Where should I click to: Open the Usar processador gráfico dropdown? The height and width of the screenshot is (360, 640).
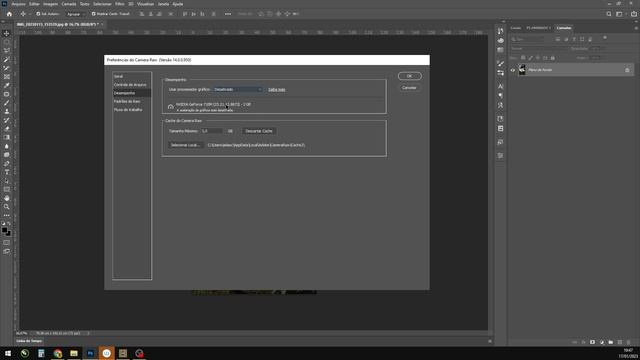pyautogui.click(x=238, y=89)
